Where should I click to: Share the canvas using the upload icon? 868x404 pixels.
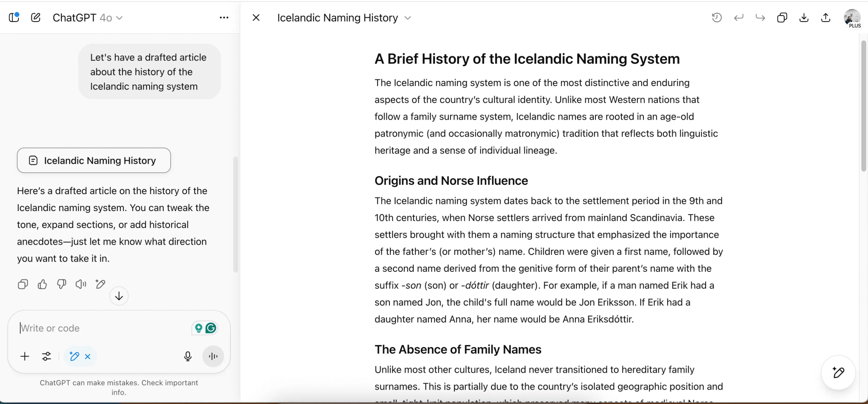coord(825,17)
